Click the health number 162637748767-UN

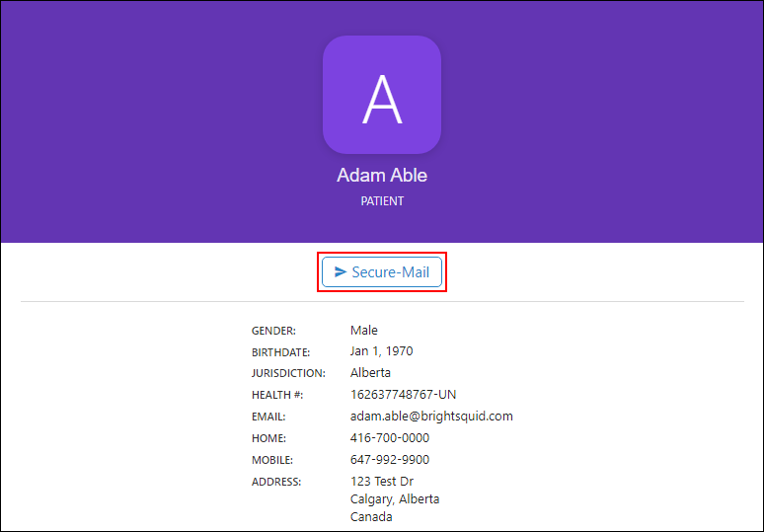click(x=404, y=394)
